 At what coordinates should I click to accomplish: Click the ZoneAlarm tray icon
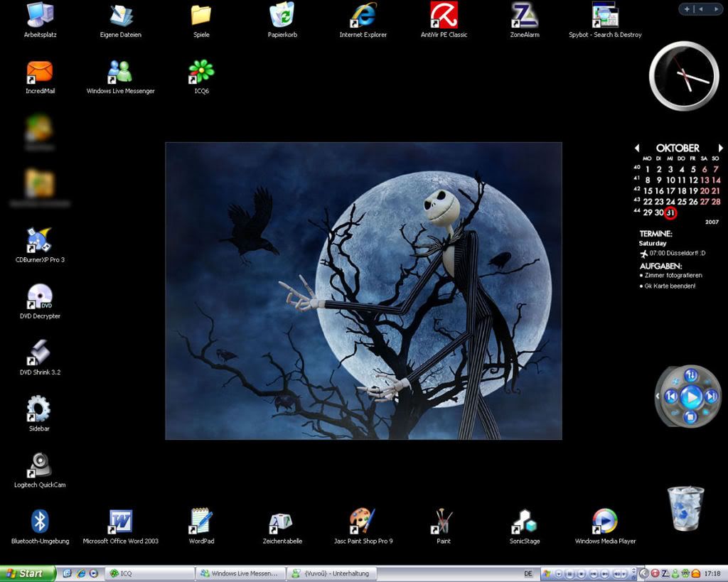pyautogui.click(x=665, y=573)
